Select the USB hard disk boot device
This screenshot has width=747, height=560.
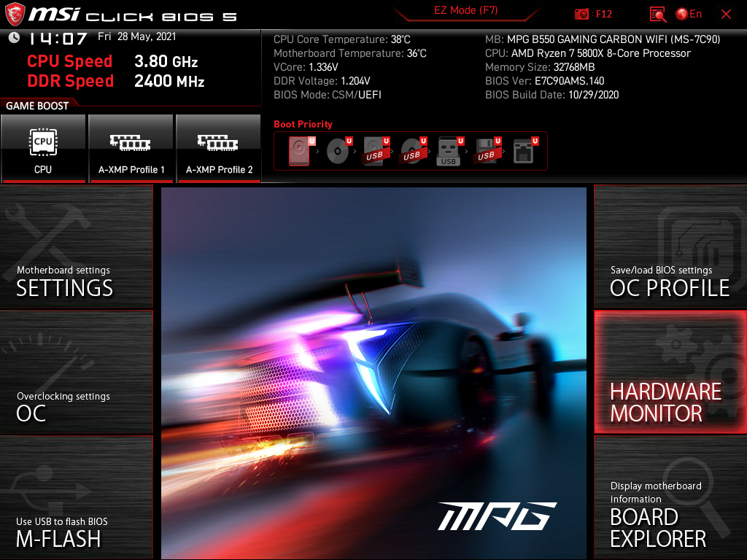coord(376,151)
